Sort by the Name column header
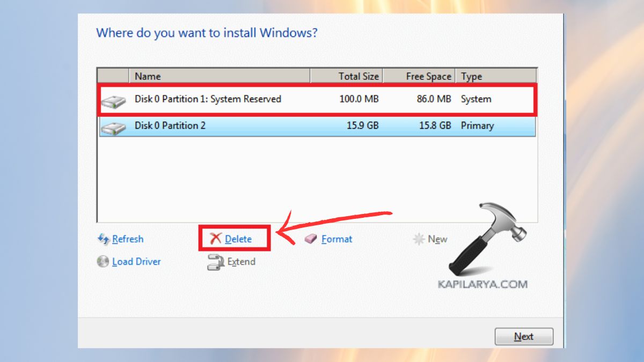 (219, 76)
